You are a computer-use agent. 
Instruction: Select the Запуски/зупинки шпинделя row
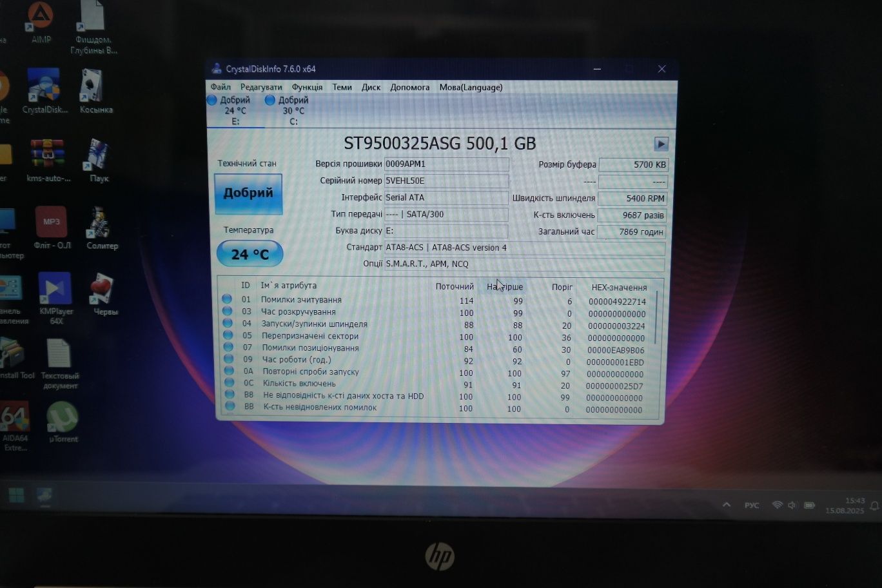pyautogui.click(x=436, y=325)
